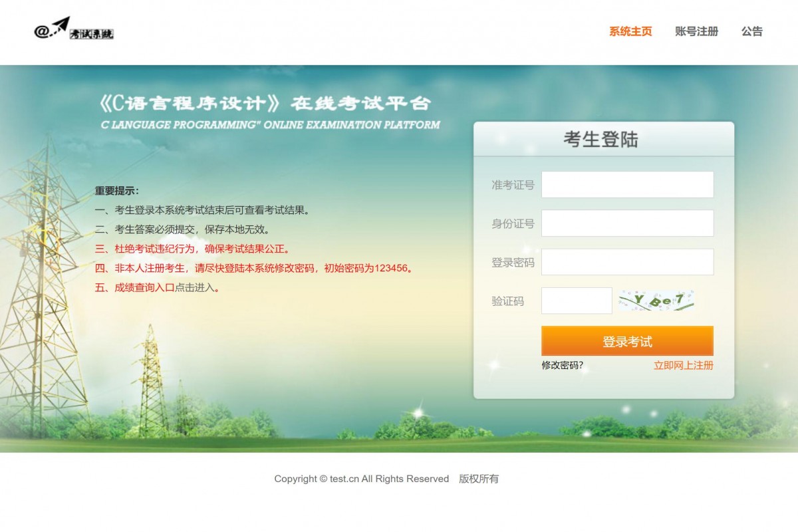
Task: View the 公告 announcements page
Action: pyautogui.click(x=751, y=31)
